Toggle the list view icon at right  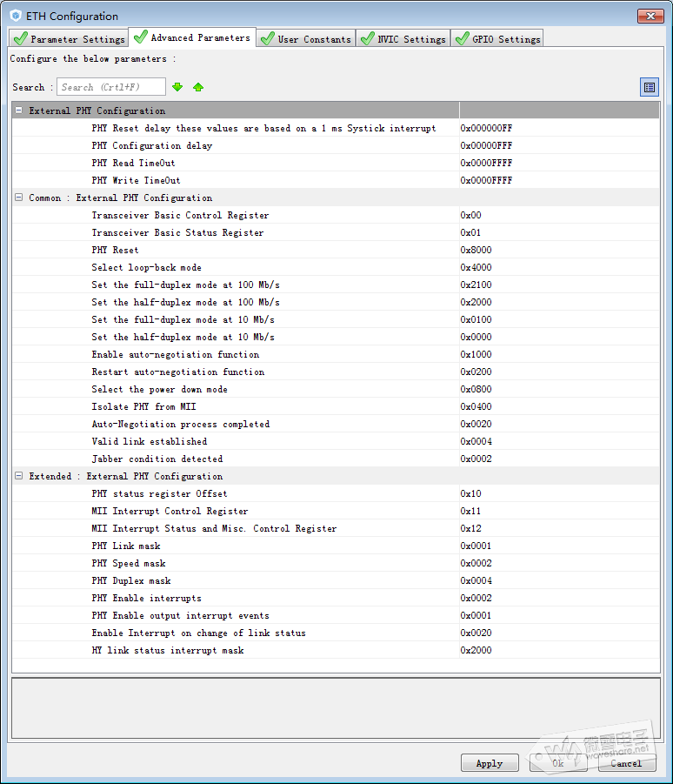pyautogui.click(x=649, y=87)
